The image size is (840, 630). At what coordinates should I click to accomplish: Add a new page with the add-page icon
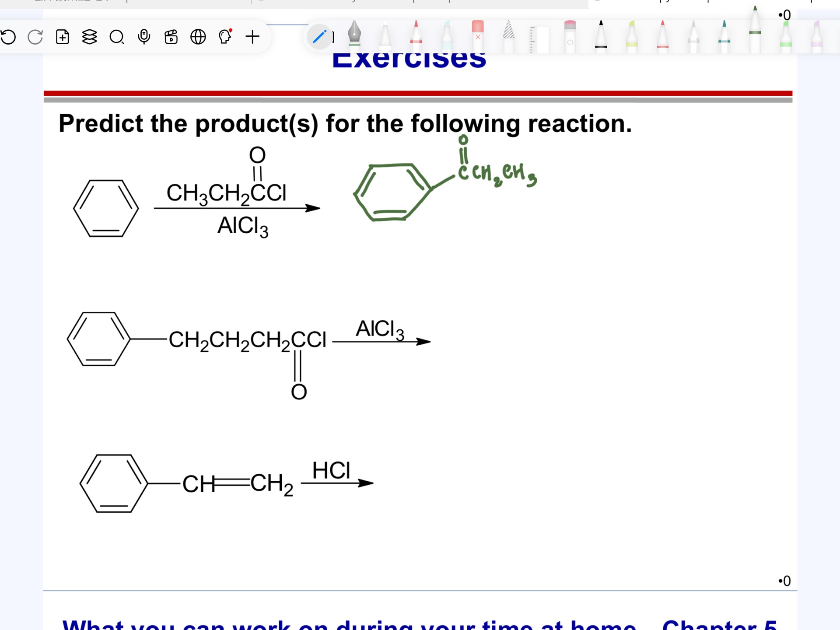coord(62,37)
